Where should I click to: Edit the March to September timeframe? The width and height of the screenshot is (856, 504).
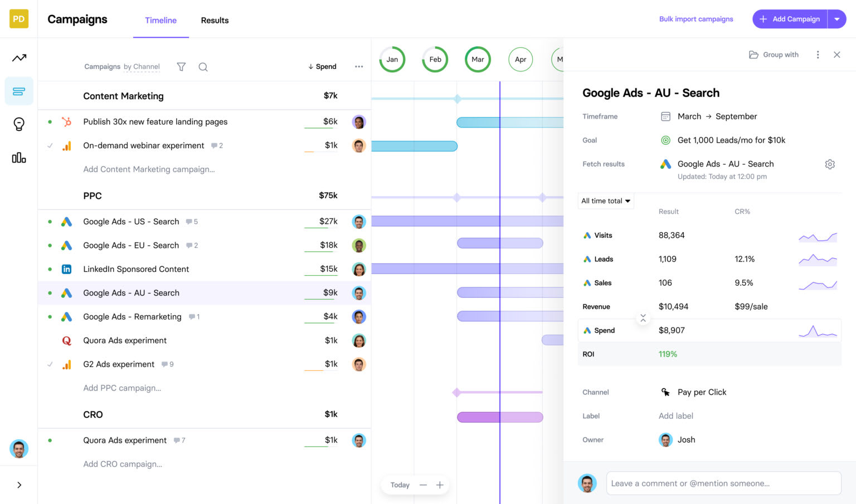[717, 116]
